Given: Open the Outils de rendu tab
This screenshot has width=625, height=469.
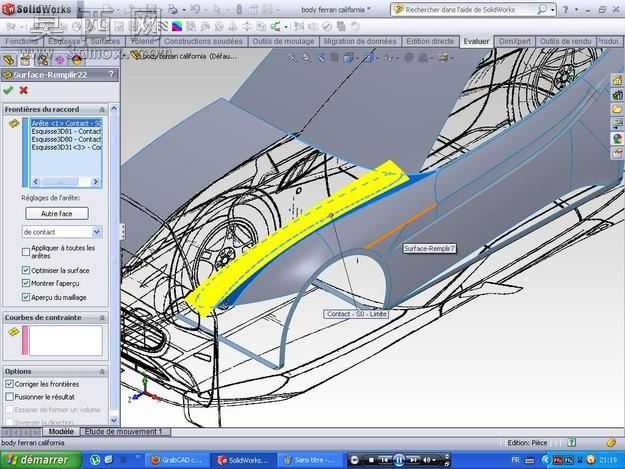Looking at the screenshot, I should click(565, 41).
